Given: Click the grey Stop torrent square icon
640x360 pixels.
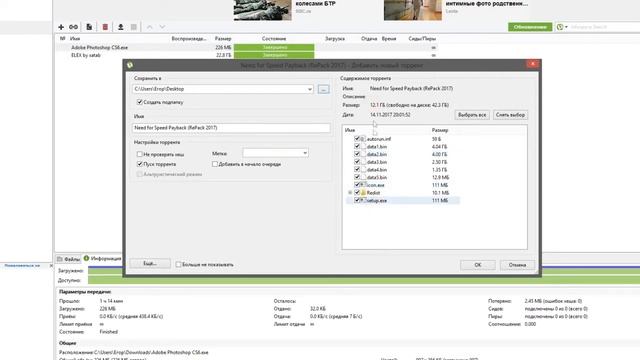Looking at the screenshot, I should 133,27.
